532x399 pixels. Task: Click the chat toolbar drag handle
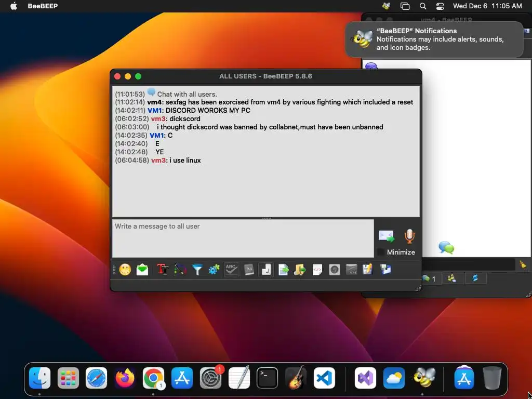point(114,270)
